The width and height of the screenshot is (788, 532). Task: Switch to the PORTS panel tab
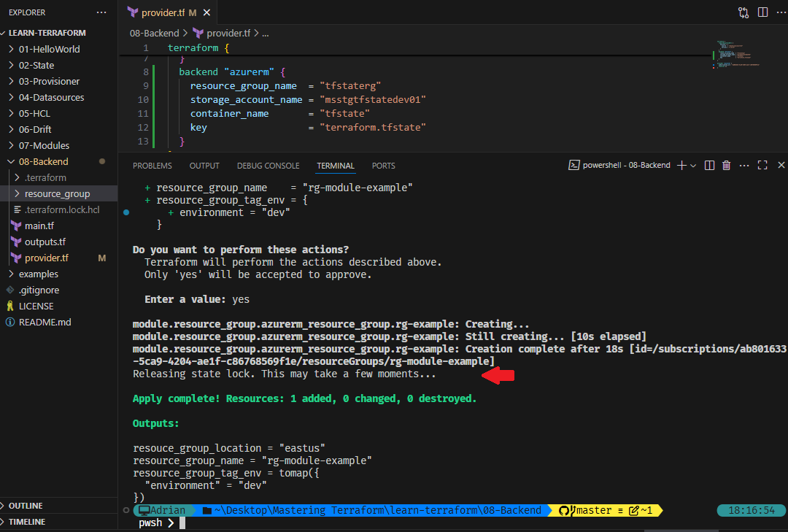click(x=384, y=166)
